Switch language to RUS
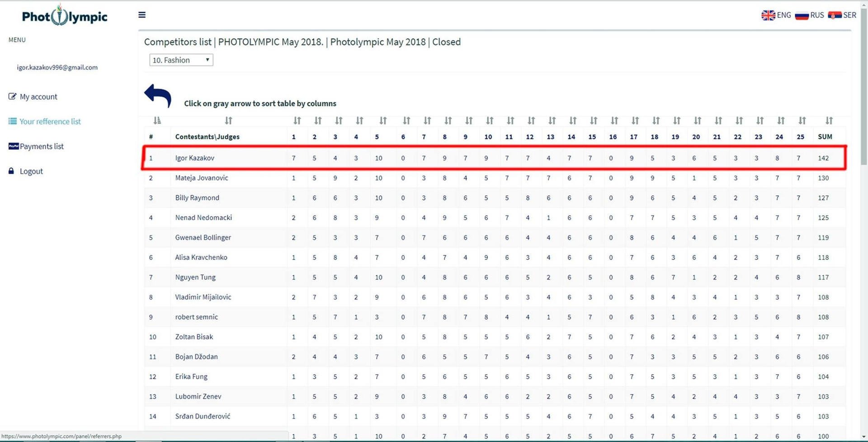 pos(809,15)
